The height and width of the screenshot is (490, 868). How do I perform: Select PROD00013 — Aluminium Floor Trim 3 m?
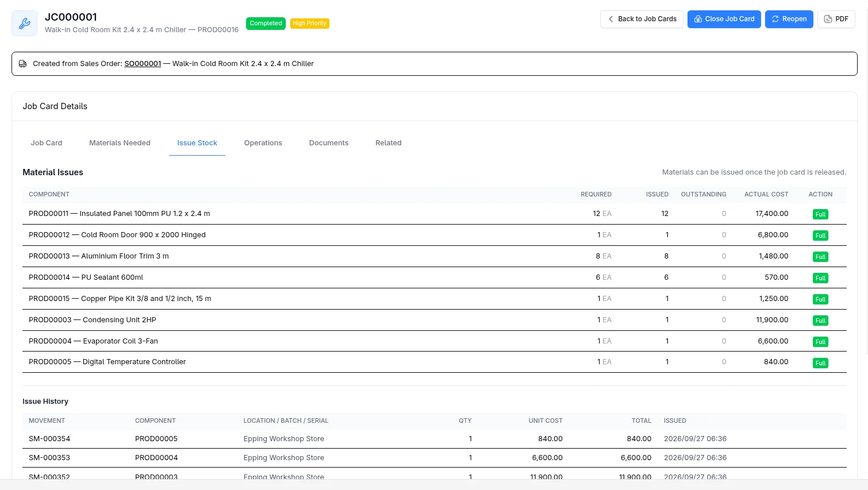coord(99,256)
